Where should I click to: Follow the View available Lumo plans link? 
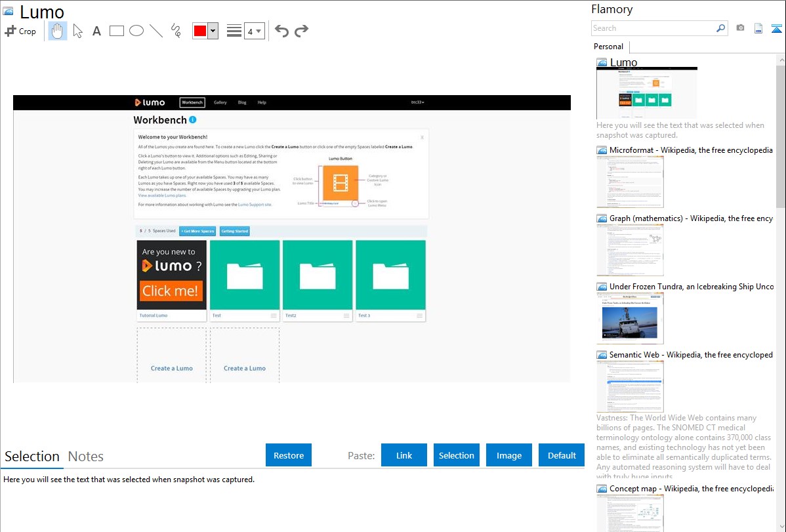162,195
